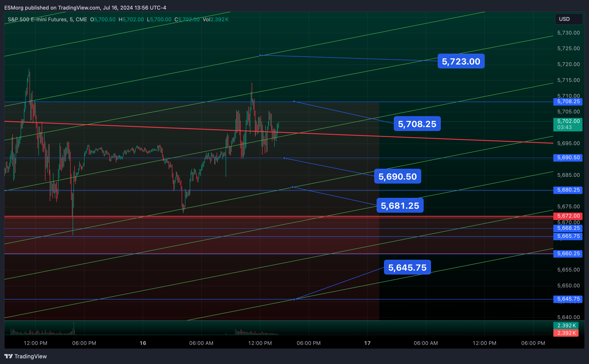The height and width of the screenshot is (364, 589).
Task: Click the close value C5,702.00
Action: click(187, 20)
